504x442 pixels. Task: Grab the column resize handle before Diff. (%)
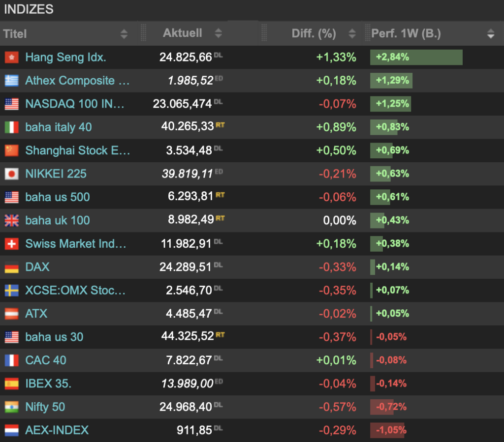(x=264, y=33)
